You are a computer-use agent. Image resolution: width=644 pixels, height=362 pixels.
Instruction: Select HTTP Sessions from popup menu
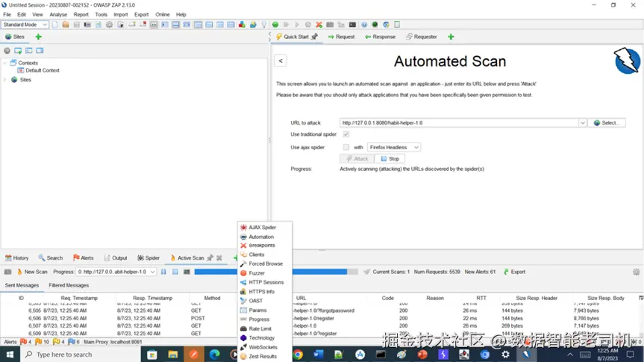click(265, 282)
